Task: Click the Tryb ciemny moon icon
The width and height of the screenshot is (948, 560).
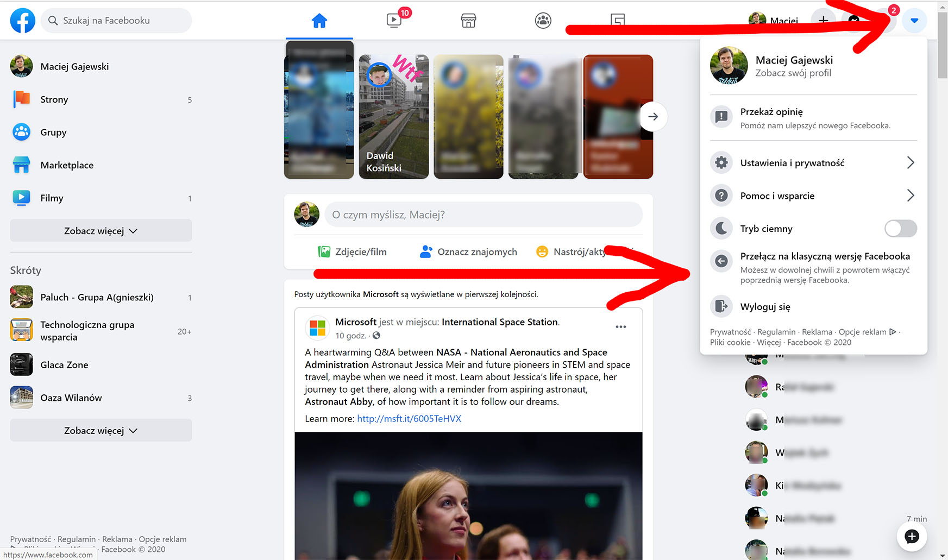Action: 721,229
